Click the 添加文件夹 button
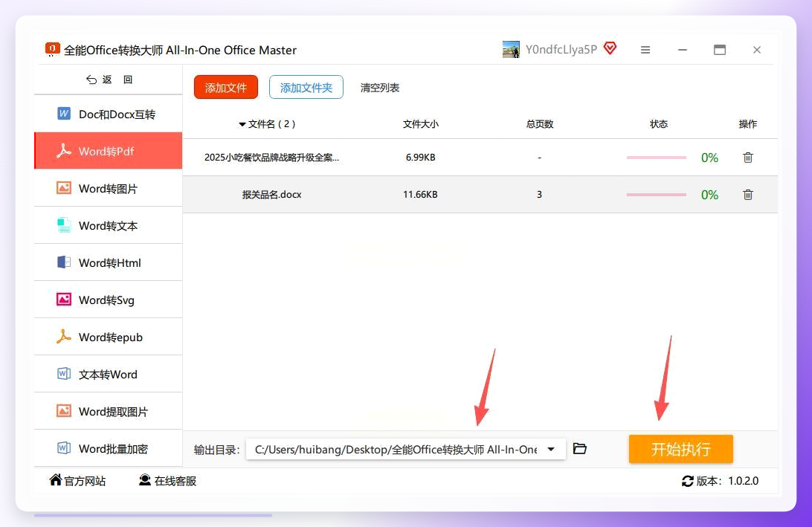 306,87
